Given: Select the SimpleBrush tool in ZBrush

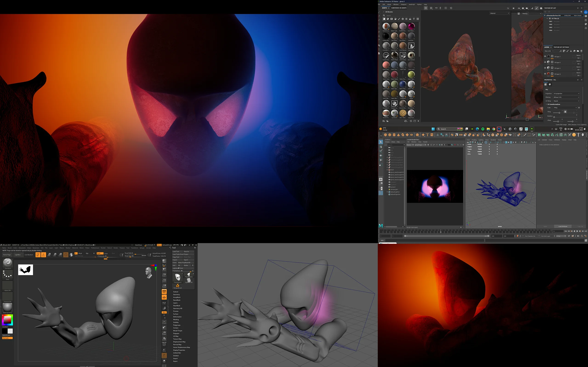Looking at the screenshot, I should click(178, 286).
